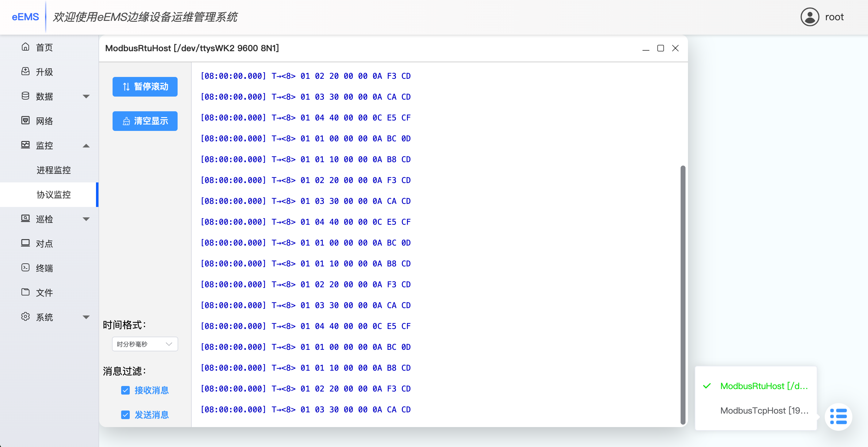Expand the 系统 menu arrow

click(x=86, y=317)
